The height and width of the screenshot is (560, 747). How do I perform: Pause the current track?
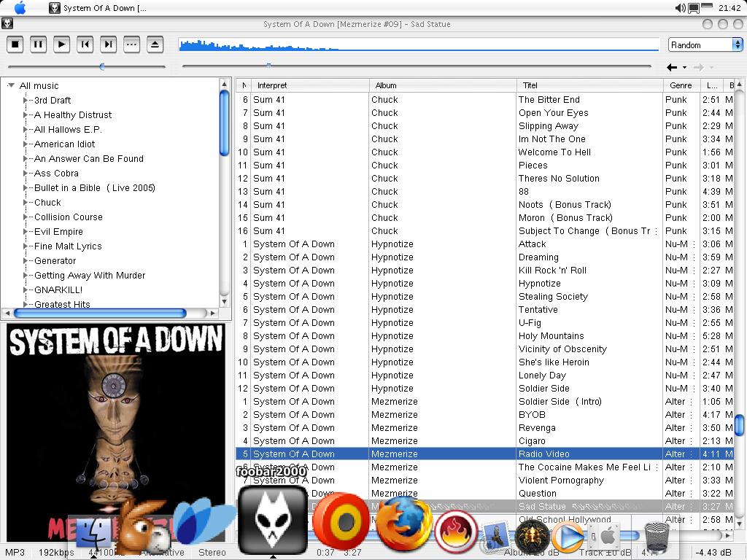click(x=39, y=44)
